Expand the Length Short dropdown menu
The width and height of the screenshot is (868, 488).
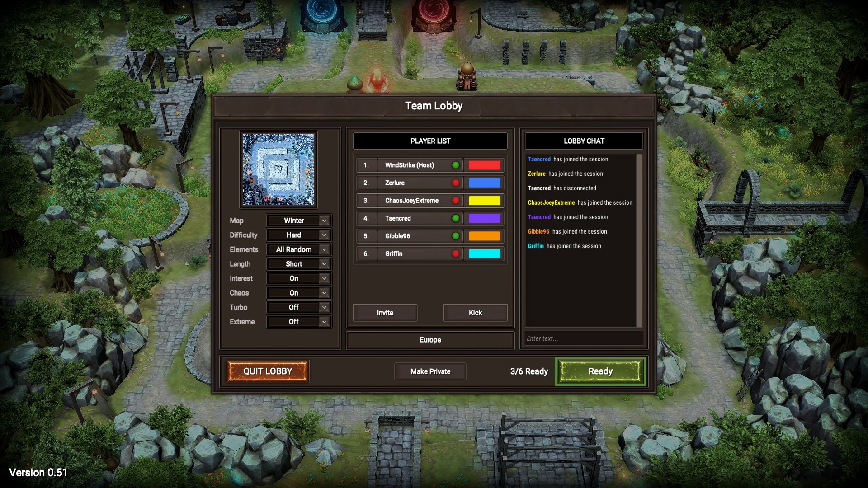(323, 264)
